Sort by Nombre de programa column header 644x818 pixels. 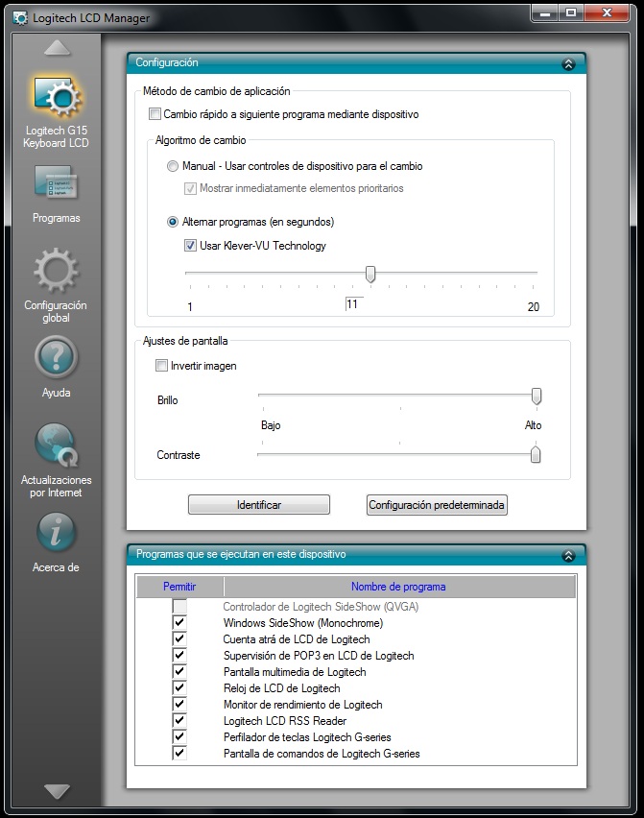coord(397,587)
